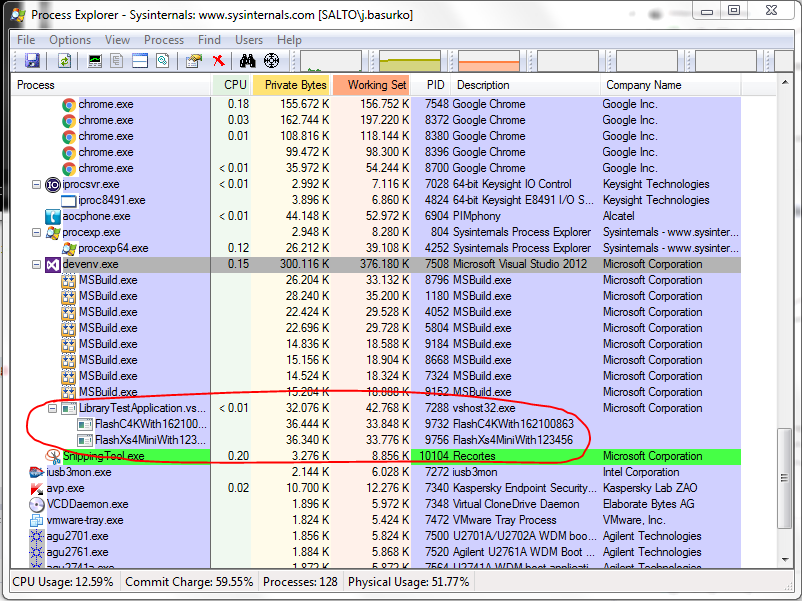Open the System Information toolbar icon

95,61
